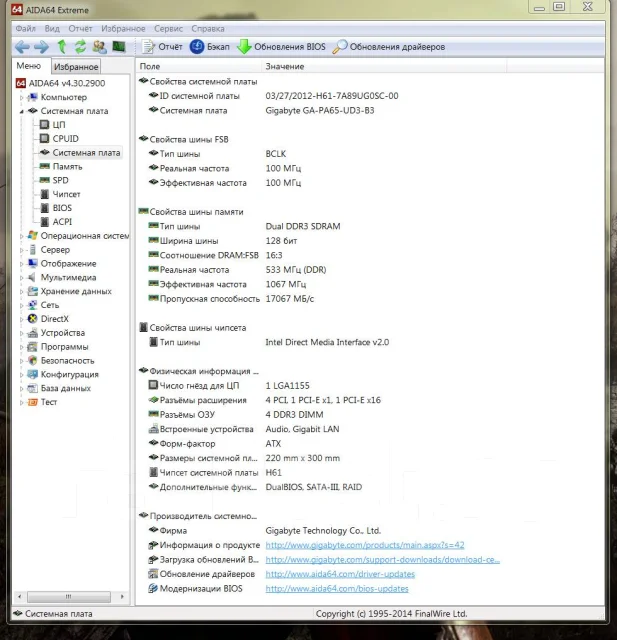Click the Безопасность shield icon

[x=32, y=361]
